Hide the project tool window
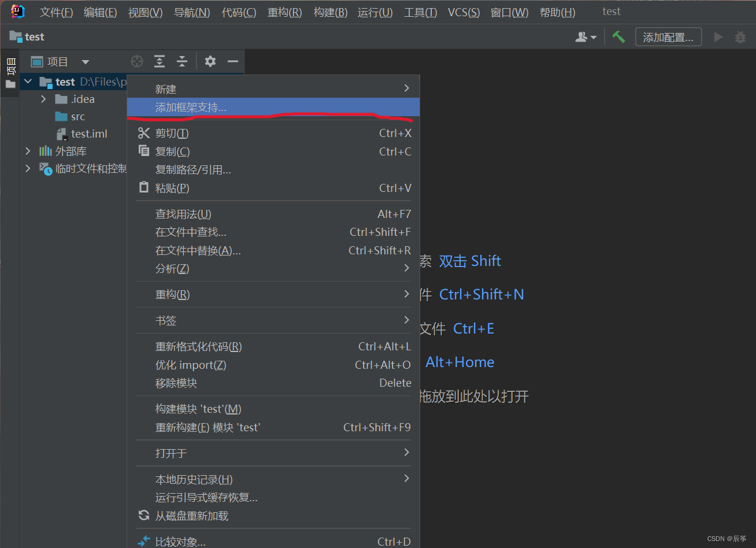This screenshot has height=548, width=756. coord(233,61)
